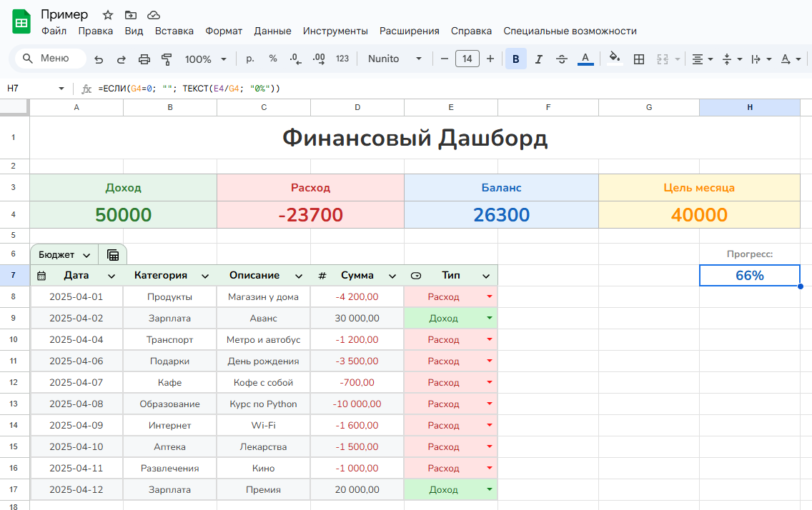812x510 pixels.
Task: Toggle italic formatting on
Action: coord(538,59)
